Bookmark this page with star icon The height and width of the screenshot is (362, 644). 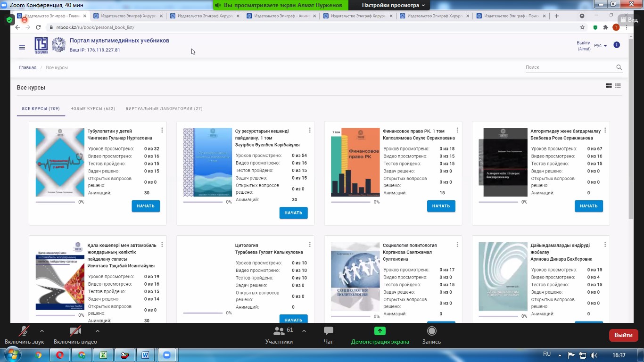[582, 27]
